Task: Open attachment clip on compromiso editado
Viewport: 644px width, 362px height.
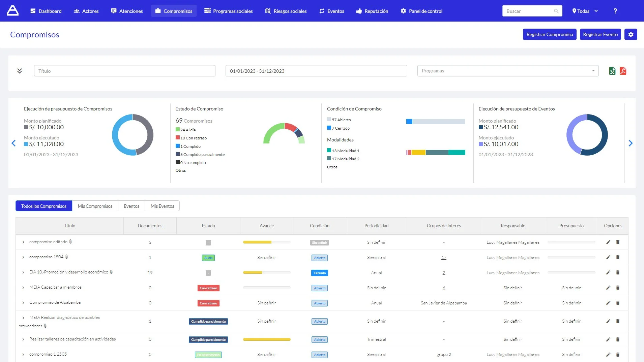Action: click(x=70, y=241)
